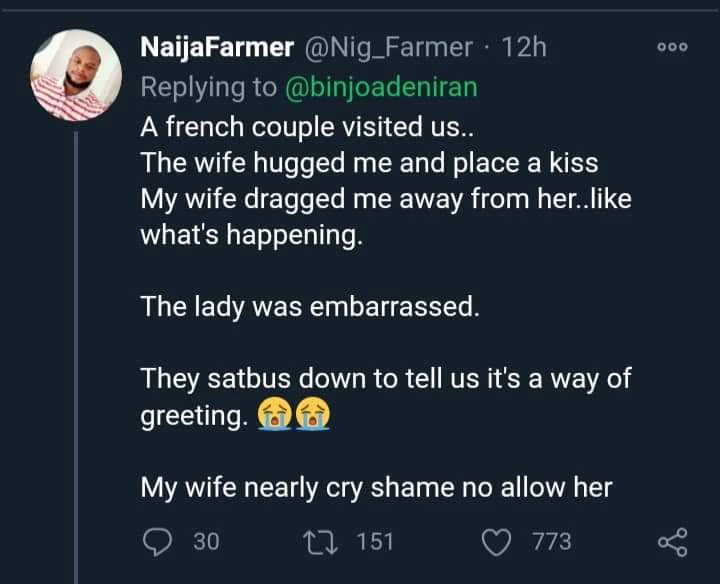This screenshot has width=720, height=584.
Task: Click the reply count 30
Action: pos(205,541)
